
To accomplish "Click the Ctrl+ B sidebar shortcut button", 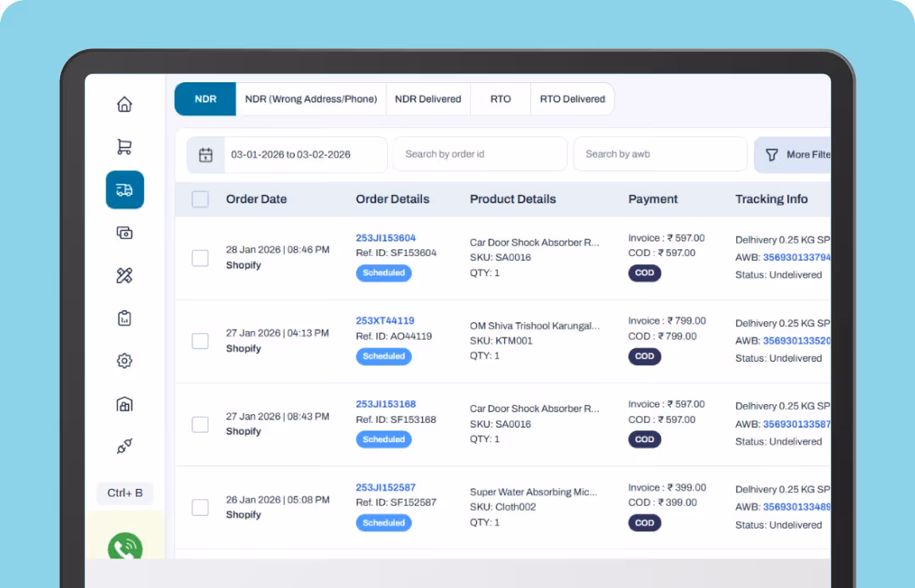I will 125,493.
